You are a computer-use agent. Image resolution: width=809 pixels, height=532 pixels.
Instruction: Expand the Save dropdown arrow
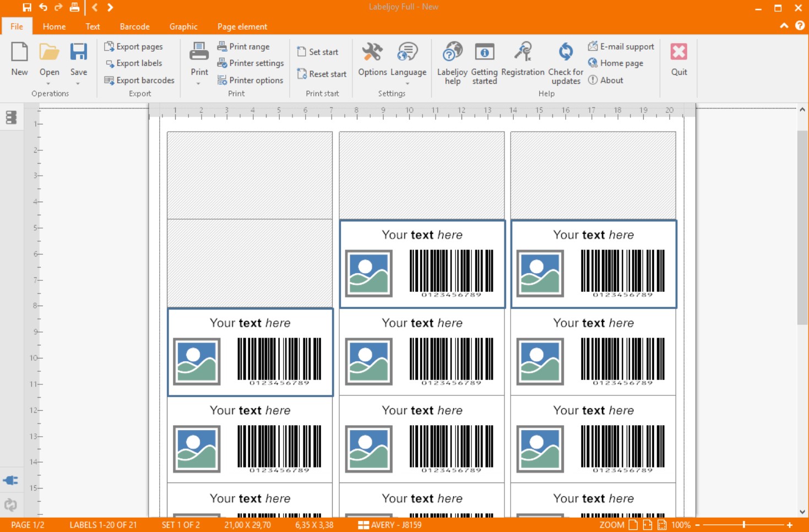[78, 84]
